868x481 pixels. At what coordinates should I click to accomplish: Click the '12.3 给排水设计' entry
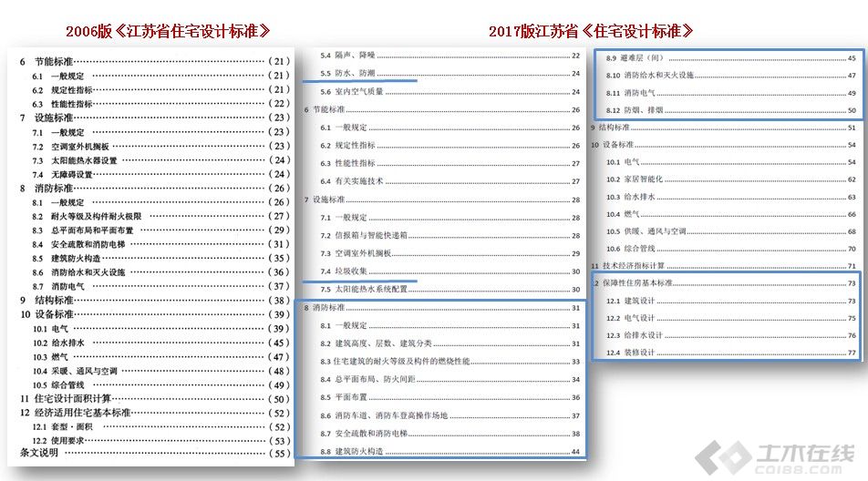click(x=635, y=335)
